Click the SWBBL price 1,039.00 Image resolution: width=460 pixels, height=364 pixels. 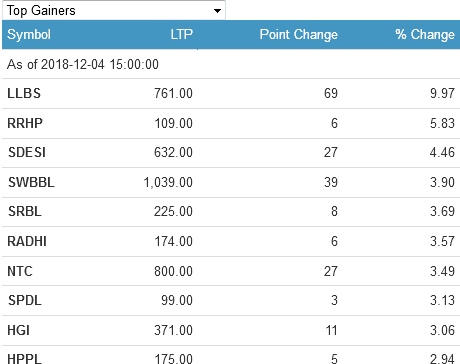tap(168, 182)
